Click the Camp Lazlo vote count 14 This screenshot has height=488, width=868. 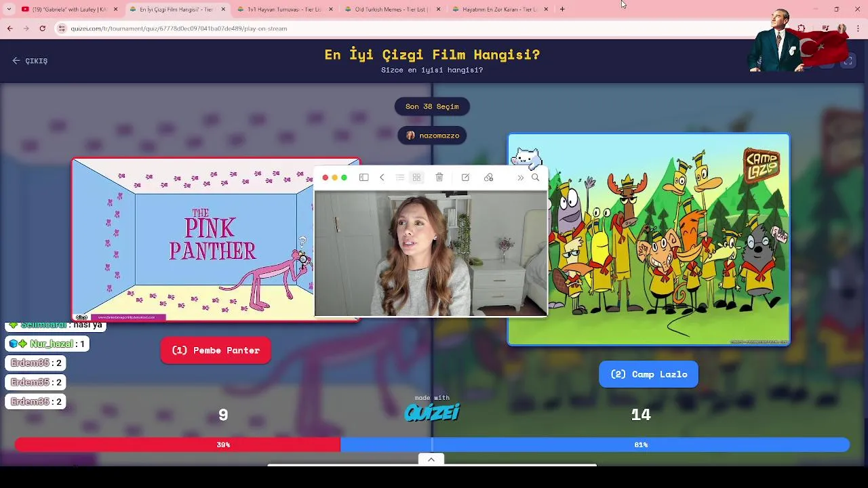tap(641, 415)
